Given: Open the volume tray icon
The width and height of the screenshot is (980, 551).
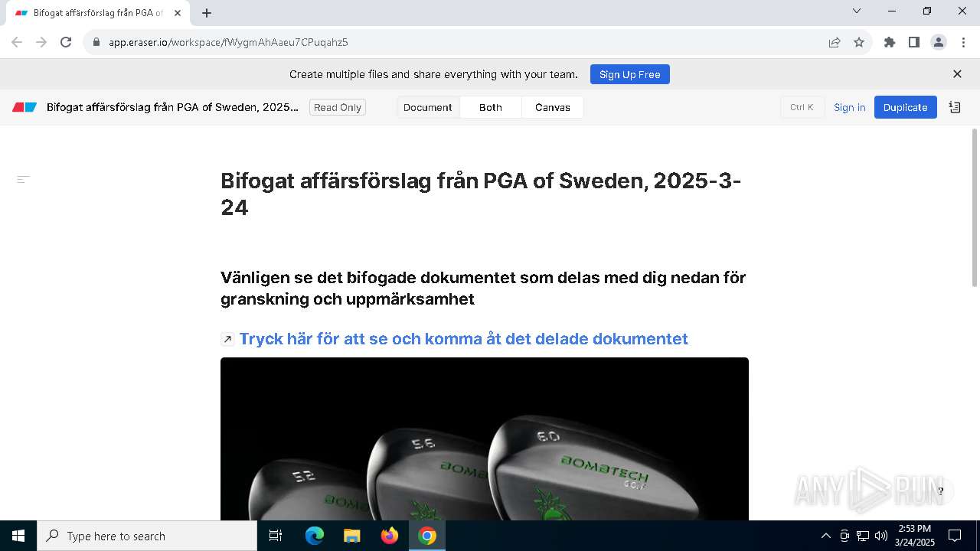Looking at the screenshot, I should (x=881, y=536).
